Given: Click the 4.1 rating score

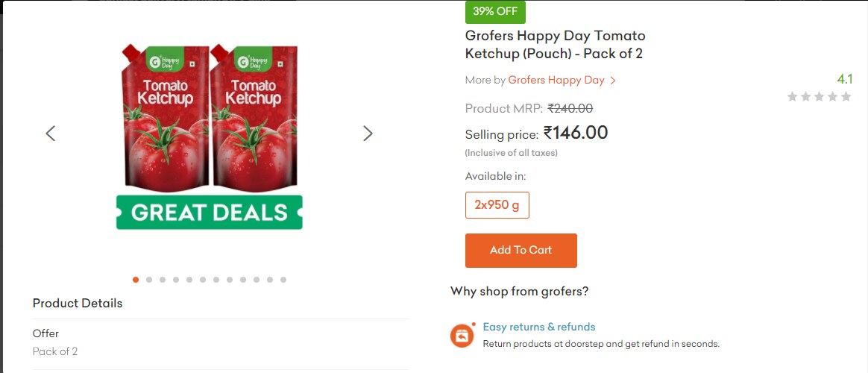Looking at the screenshot, I should (x=844, y=79).
